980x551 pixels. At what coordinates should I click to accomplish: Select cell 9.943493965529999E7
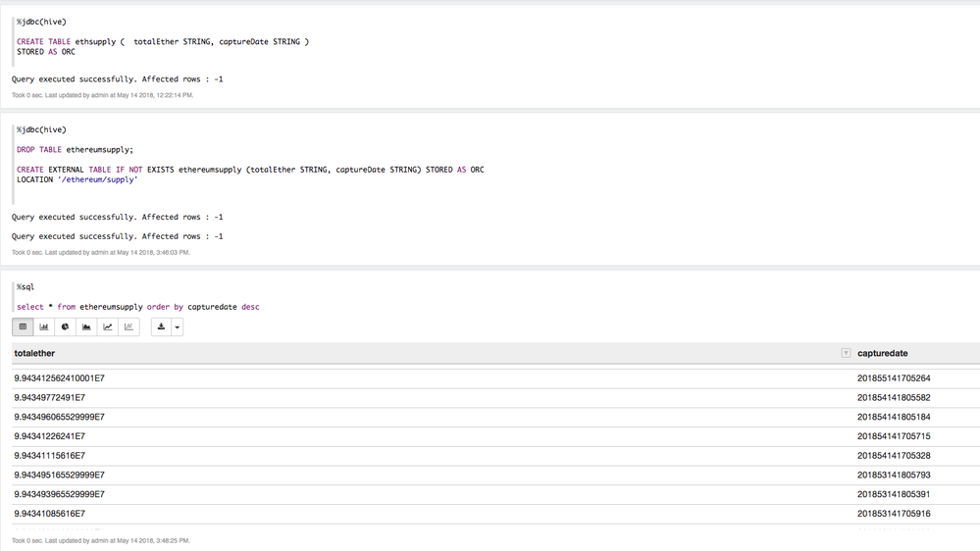pyautogui.click(x=60, y=494)
